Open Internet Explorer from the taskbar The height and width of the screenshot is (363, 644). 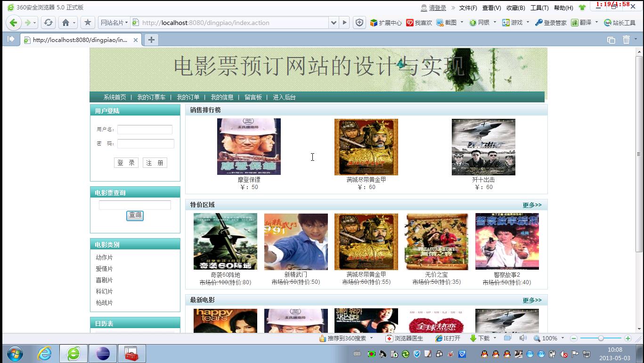coord(44,354)
